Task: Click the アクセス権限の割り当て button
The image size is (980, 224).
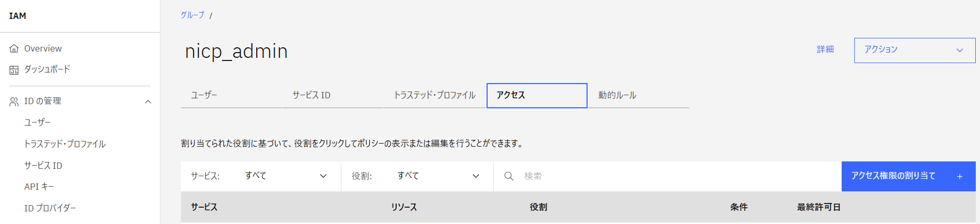Action: (x=893, y=176)
